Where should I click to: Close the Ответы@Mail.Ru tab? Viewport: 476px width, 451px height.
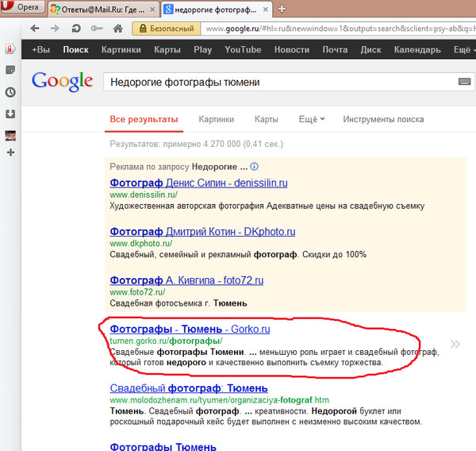[152, 10]
